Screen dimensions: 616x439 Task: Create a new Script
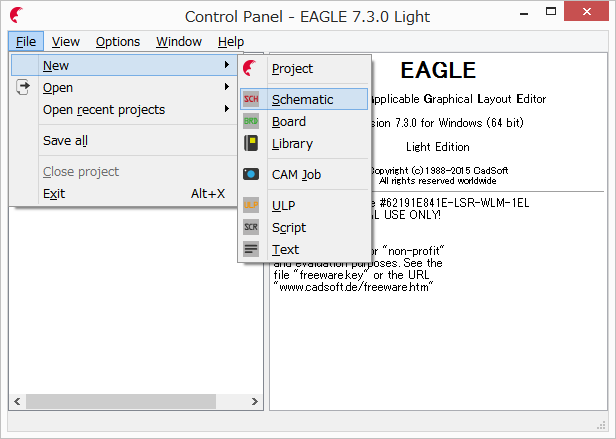304,227
